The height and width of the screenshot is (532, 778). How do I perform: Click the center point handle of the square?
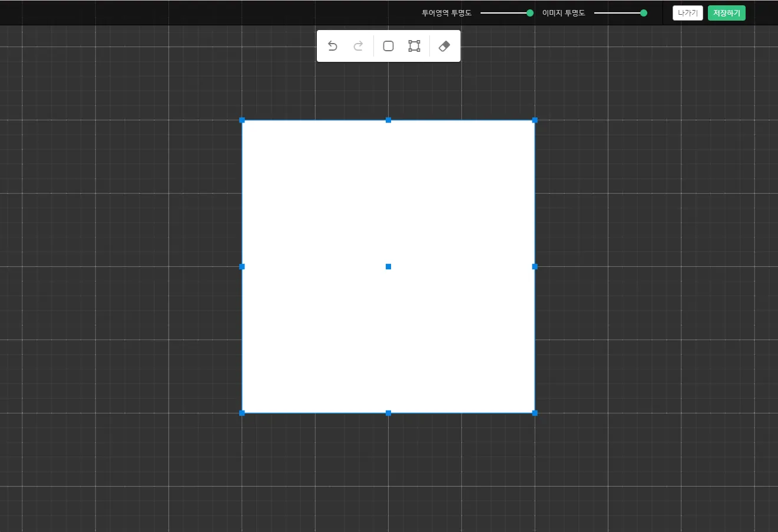388,267
